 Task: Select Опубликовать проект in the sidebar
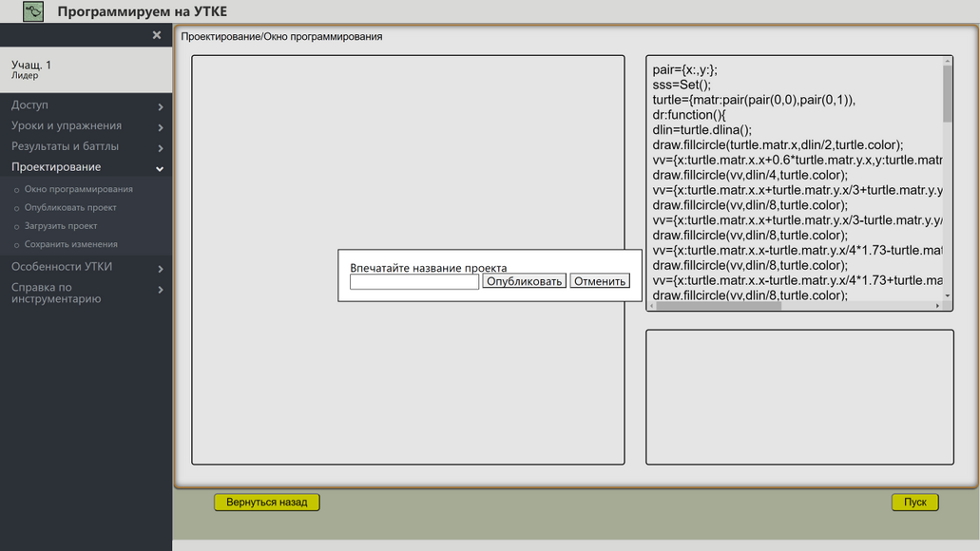point(70,207)
